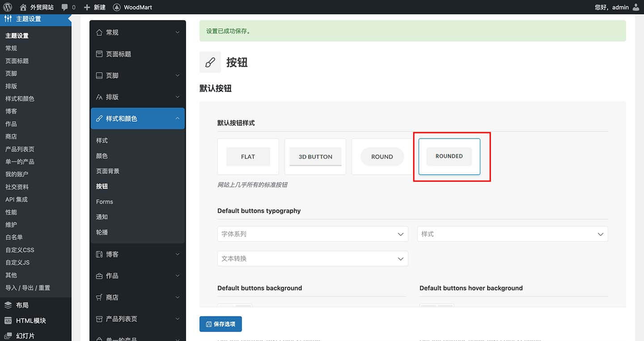
Task: Click the brush icon beside 按钮 heading
Action: [210, 62]
